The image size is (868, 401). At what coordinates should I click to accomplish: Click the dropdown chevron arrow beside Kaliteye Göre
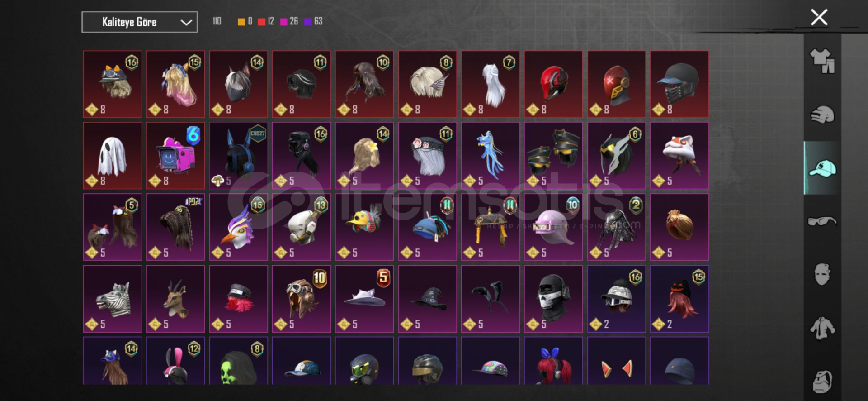pyautogui.click(x=186, y=22)
